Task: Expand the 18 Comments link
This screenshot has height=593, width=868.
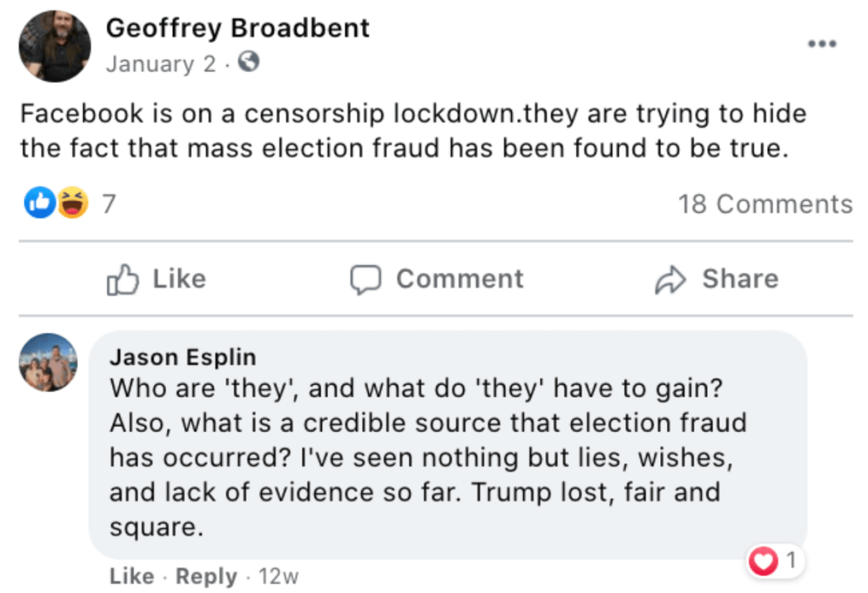Action: click(x=765, y=204)
